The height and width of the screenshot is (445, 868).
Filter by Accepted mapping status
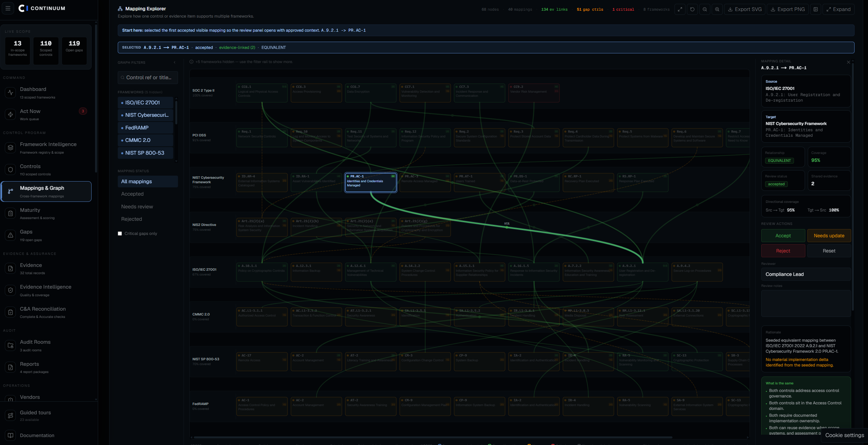coord(148,194)
